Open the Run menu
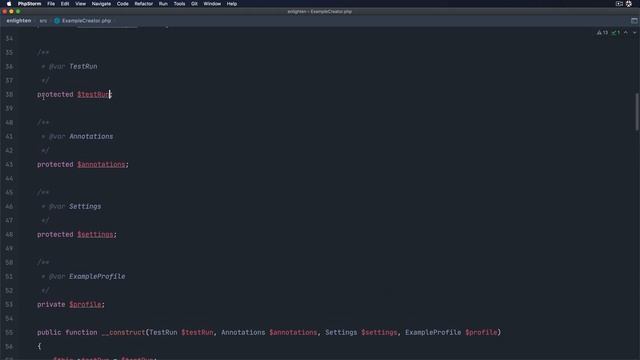The image size is (640, 360). (x=163, y=4)
